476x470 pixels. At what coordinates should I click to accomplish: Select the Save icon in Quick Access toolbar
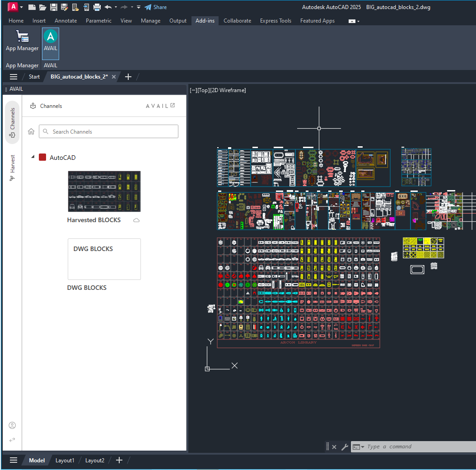pos(53,7)
